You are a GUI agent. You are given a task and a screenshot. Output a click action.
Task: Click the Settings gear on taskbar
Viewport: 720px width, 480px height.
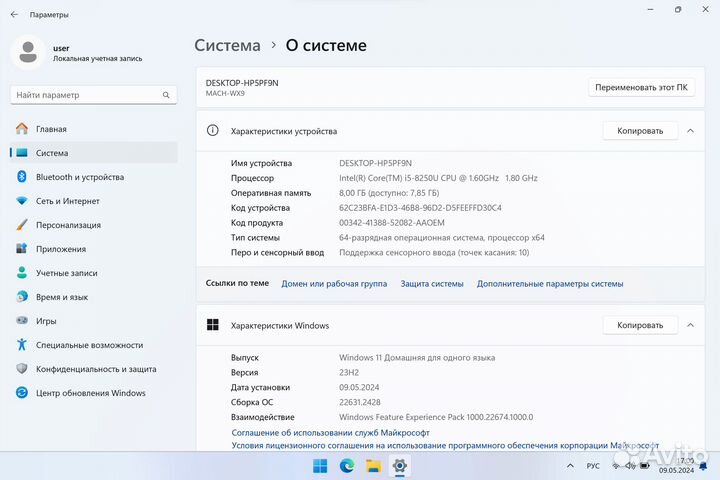pos(399,466)
